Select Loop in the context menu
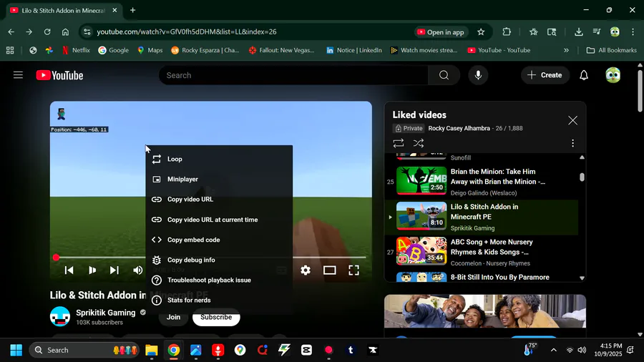Viewport: 644px width, 362px height. (x=219, y=159)
